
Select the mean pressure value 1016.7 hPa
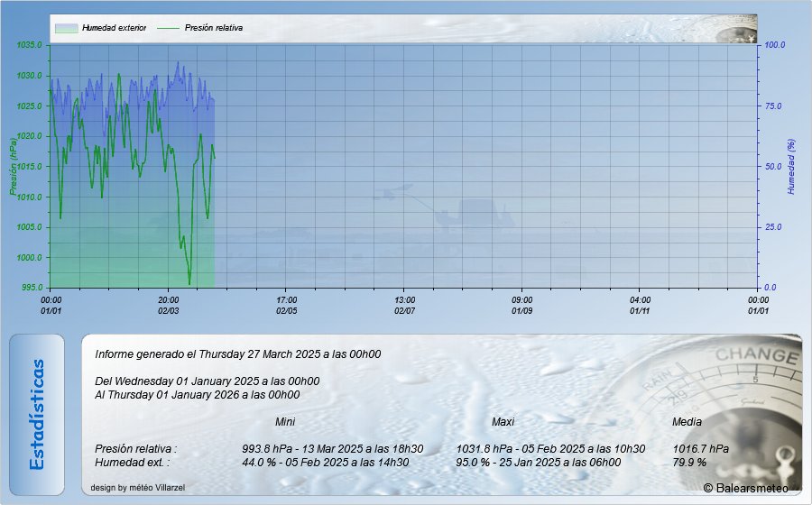[701, 448]
